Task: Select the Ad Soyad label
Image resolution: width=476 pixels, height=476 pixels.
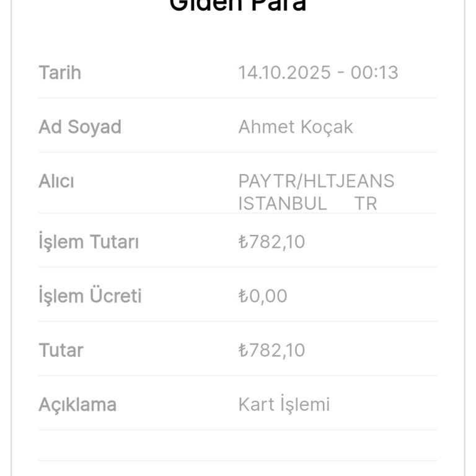Action: point(80,127)
